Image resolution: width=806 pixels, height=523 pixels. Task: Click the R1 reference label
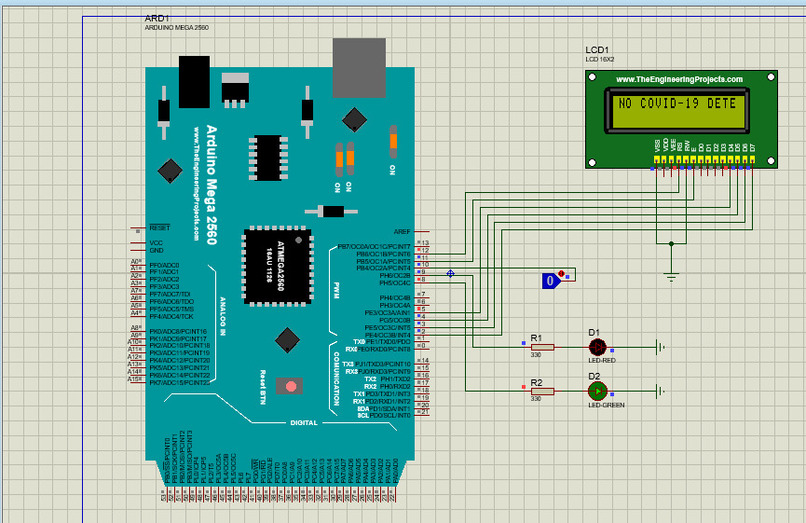pos(536,338)
